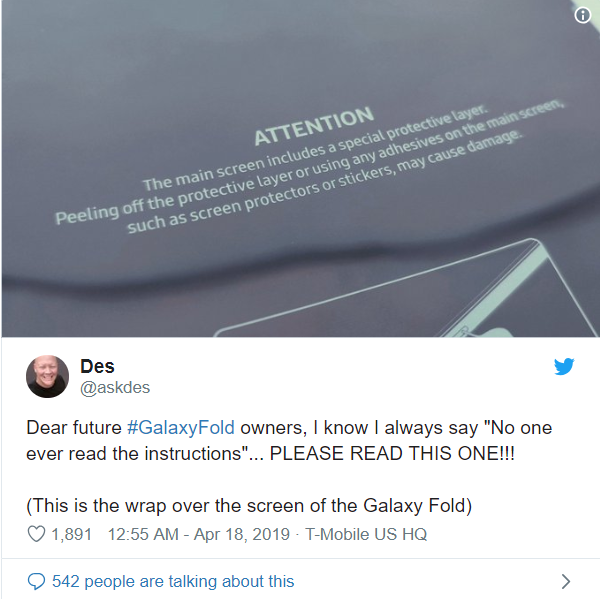600x599 pixels.
Task: Open the T-Mobile US HQ location link
Action: [x=366, y=534]
